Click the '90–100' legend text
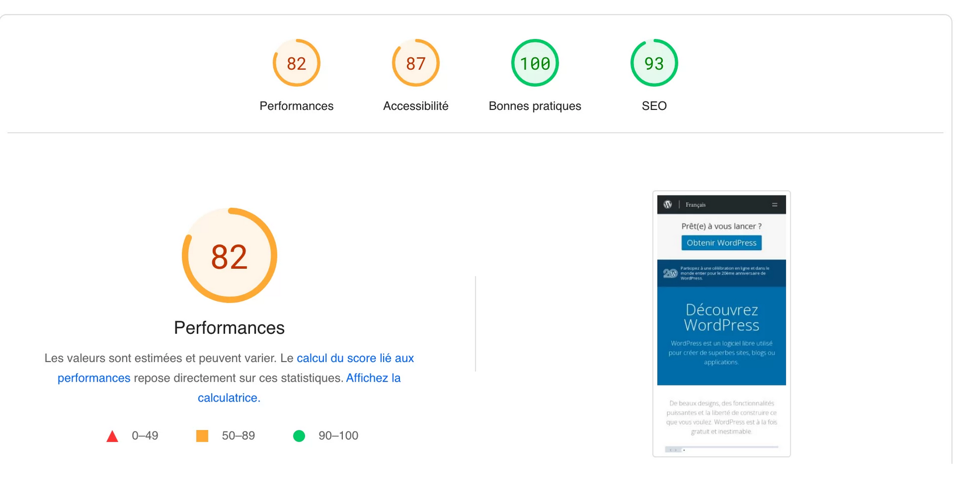This screenshot has height=491, width=980. (x=338, y=436)
